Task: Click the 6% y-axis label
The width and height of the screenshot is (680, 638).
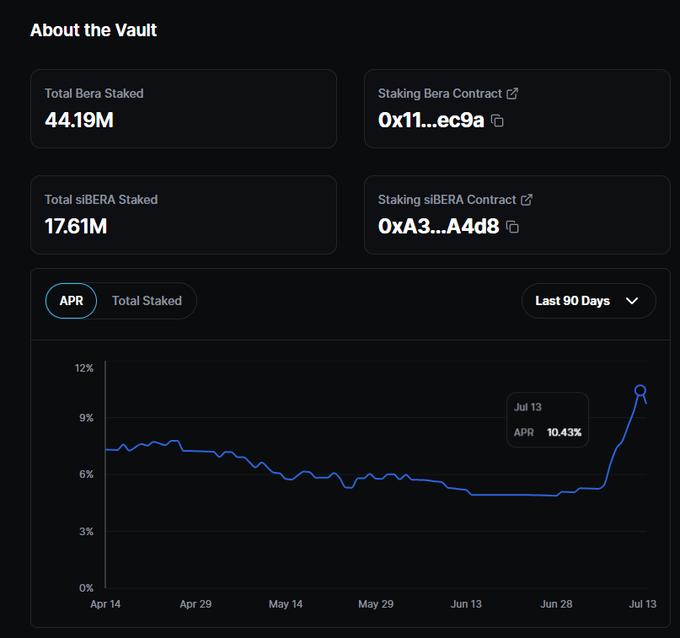Action: (86, 474)
